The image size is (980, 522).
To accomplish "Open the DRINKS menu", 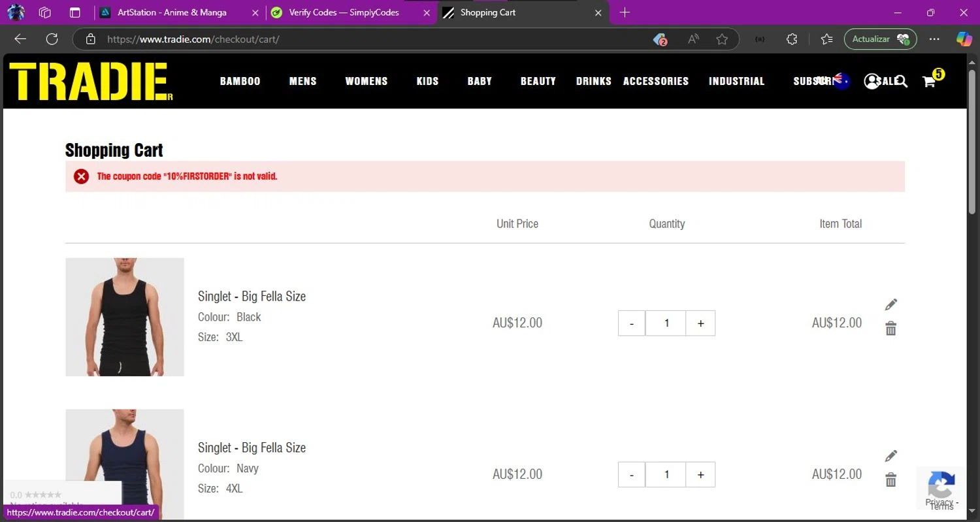I will (x=594, y=81).
